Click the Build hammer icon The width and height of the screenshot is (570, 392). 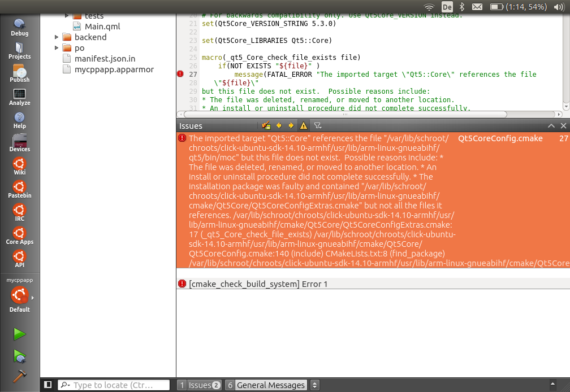(x=19, y=376)
